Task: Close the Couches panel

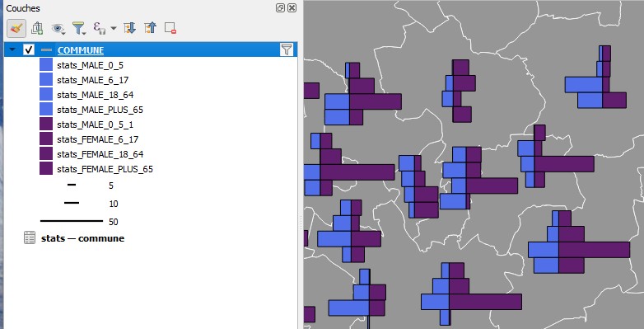Action: click(292, 7)
